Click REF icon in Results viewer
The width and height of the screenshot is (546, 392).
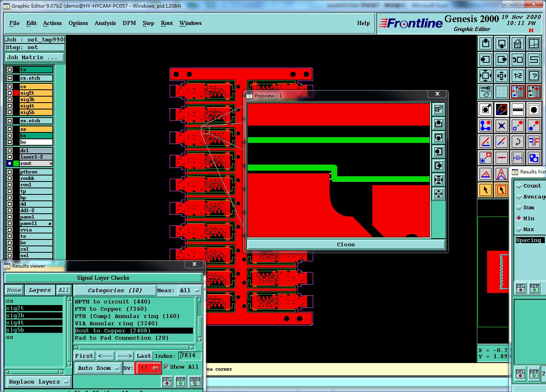[x=181, y=382]
